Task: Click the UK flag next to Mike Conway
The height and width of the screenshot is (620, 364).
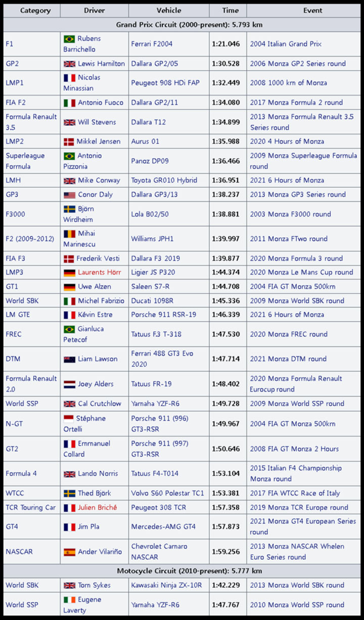Action: [69, 181]
